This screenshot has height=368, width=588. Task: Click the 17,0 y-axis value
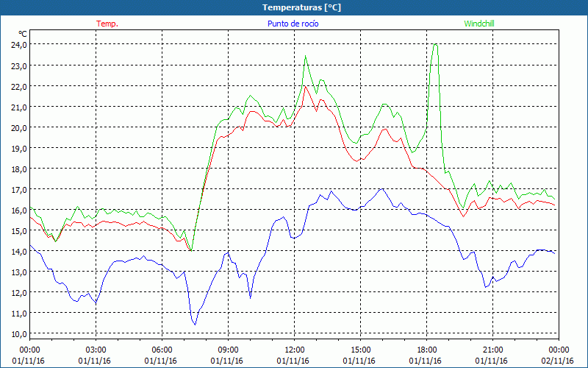(20, 190)
